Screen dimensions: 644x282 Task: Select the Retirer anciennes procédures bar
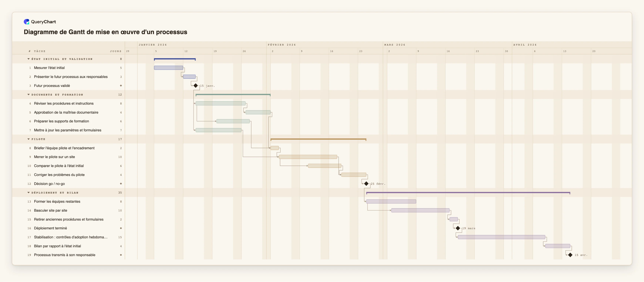(454, 219)
